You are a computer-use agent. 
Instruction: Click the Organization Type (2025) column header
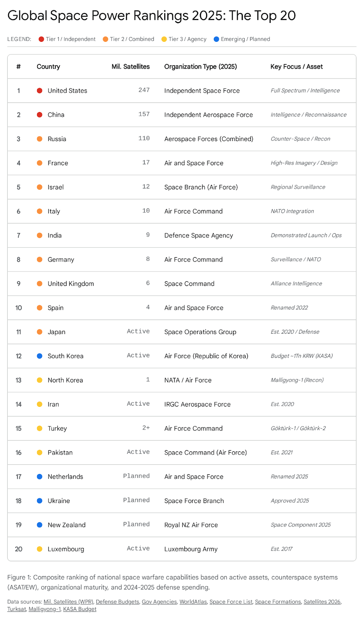tap(200, 67)
